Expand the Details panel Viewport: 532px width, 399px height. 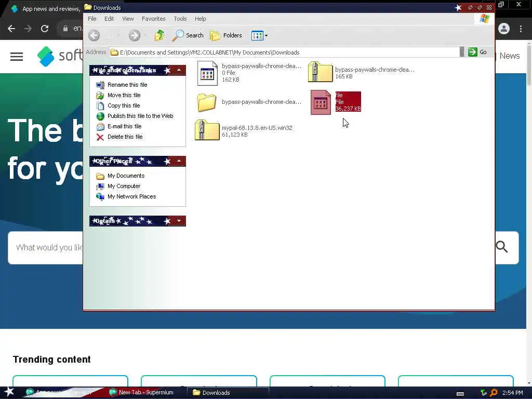pyautogui.click(x=179, y=221)
